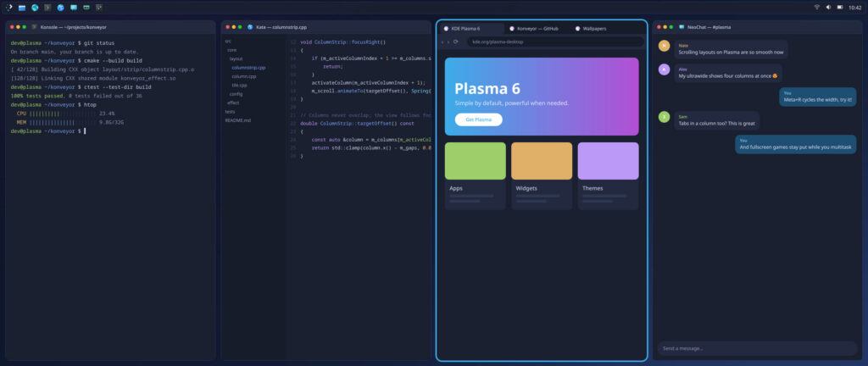Open the green Apps card thumbnail
Image resolution: width=868 pixels, height=366 pixels.
[475, 161]
